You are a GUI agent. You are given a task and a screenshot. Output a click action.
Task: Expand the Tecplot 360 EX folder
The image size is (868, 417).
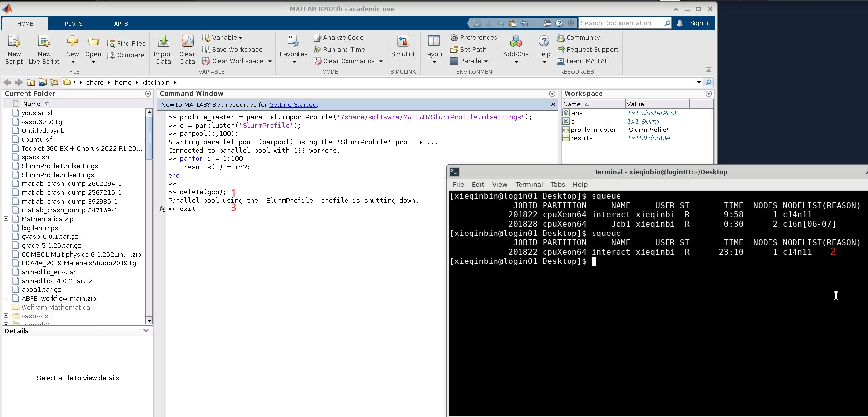(6, 148)
